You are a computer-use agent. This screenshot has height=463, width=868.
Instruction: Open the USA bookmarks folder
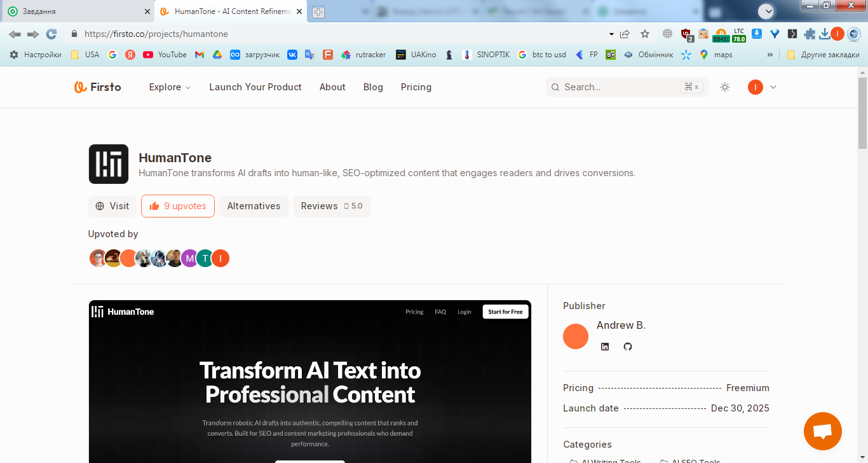[85, 55]
